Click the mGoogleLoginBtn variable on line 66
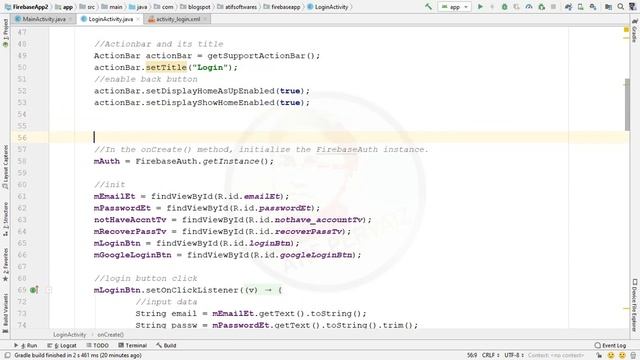 click(133, 255)
